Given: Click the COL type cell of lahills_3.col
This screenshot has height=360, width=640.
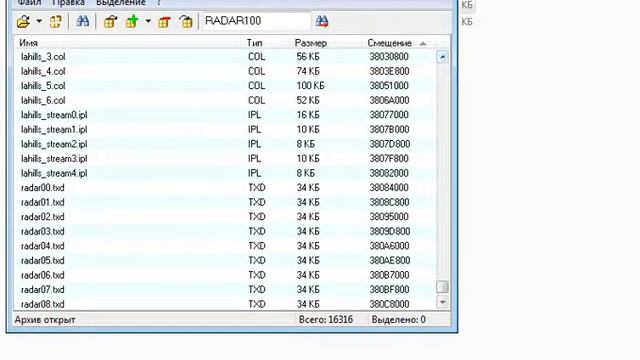Looking at the screenshot, I should [x=256, y=57].
